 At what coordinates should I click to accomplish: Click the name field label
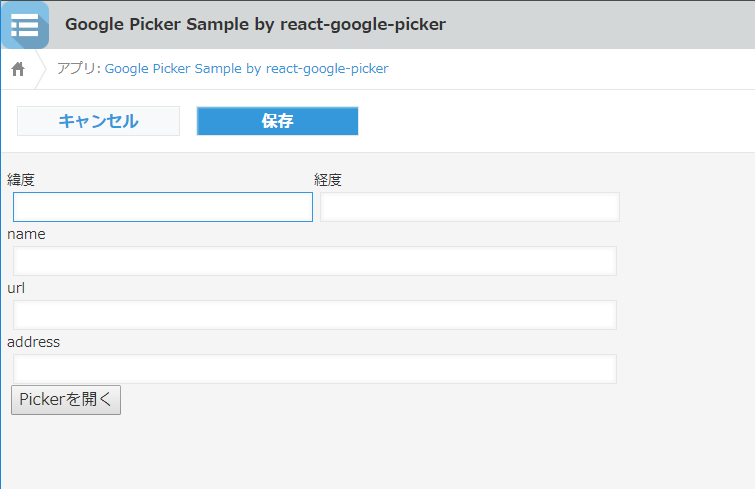pyautogui.click(x=26, y=234)
